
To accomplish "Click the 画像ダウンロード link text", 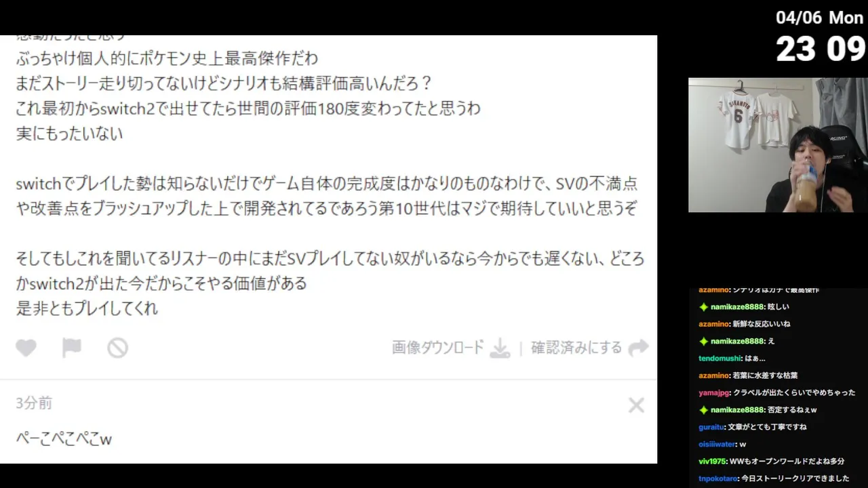I will pos(438,348).
